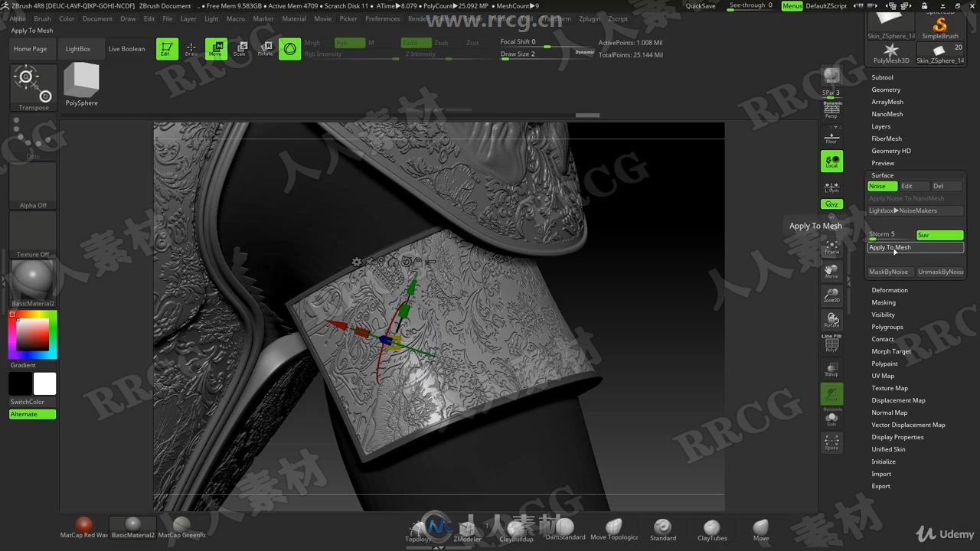Select the ClayTubes brush
This screenshot has width=980, height=551.
pos(712,530)
